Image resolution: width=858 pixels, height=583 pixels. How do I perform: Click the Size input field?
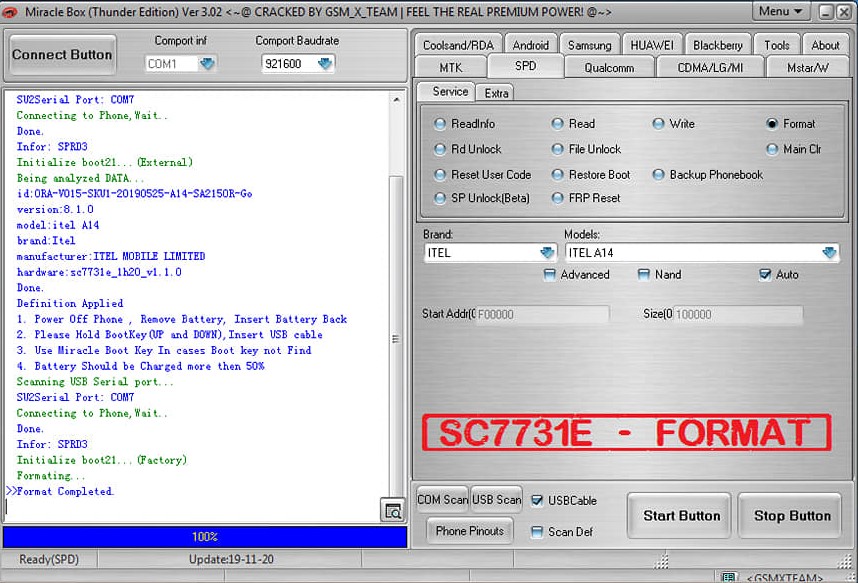tap(738, 314)
